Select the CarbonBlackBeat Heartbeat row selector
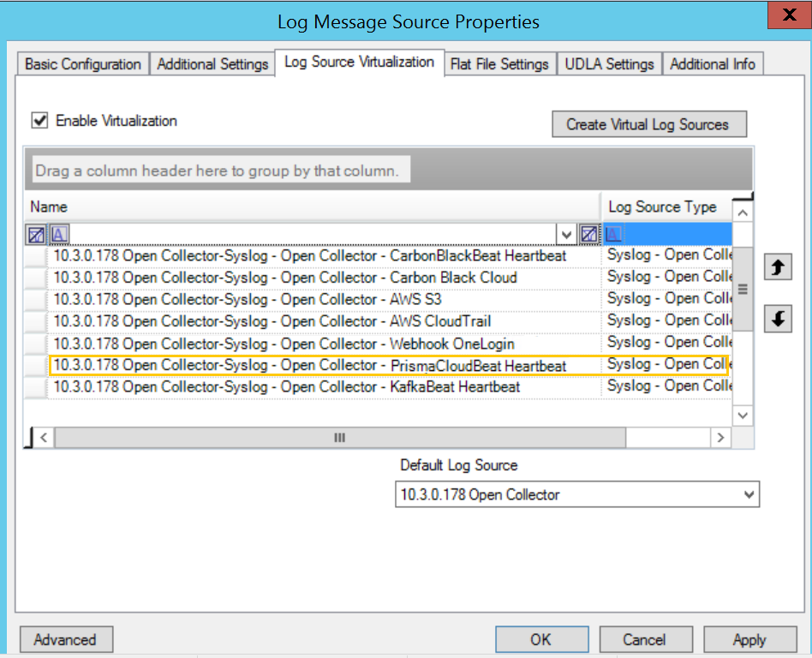The height and width of the screenshot is (658, 812). click(35, 255)
